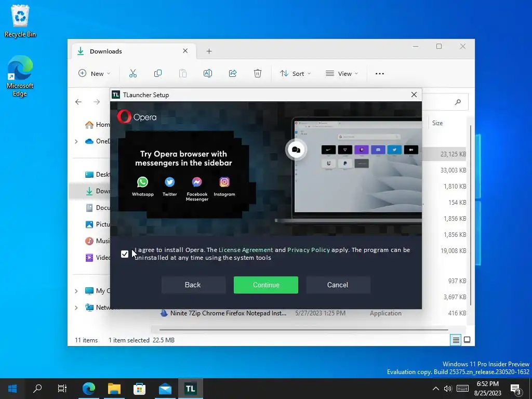Click the Delete trash icon in File Explorer
This screenshot has width=532, height=399.
(258, 73)
